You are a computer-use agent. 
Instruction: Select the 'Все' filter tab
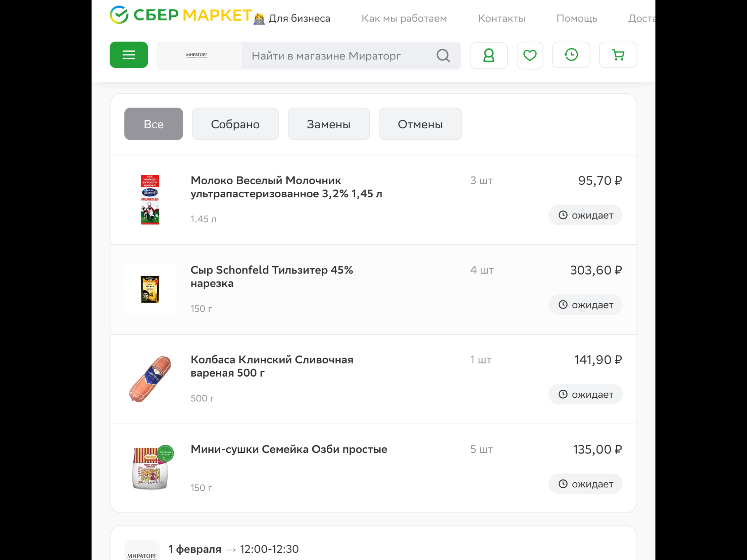click(x=154, y=124)
